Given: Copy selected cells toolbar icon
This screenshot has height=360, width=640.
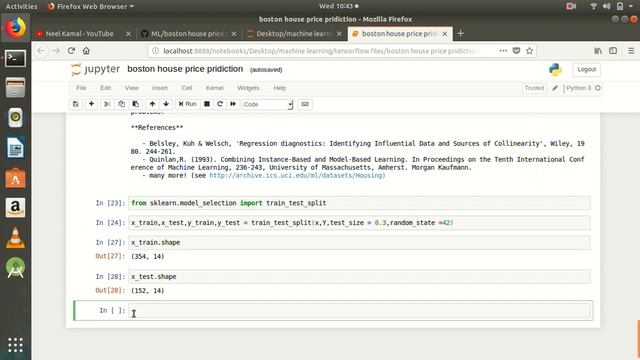Looking at the screenshot, I should click(x=122, y=104).
